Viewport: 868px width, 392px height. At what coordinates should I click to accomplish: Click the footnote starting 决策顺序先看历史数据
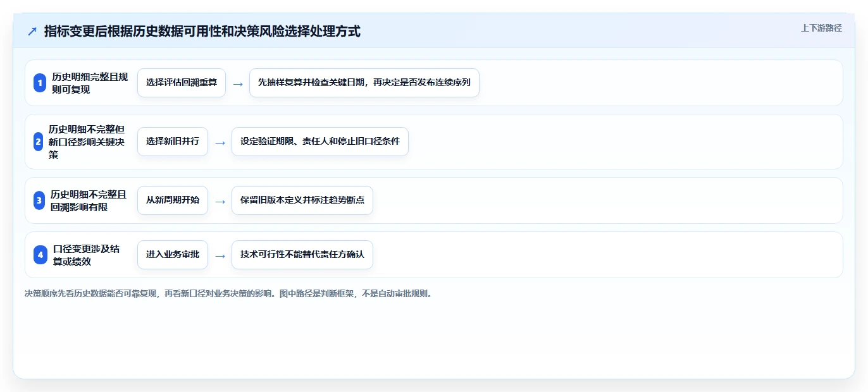tap(229, 294)
